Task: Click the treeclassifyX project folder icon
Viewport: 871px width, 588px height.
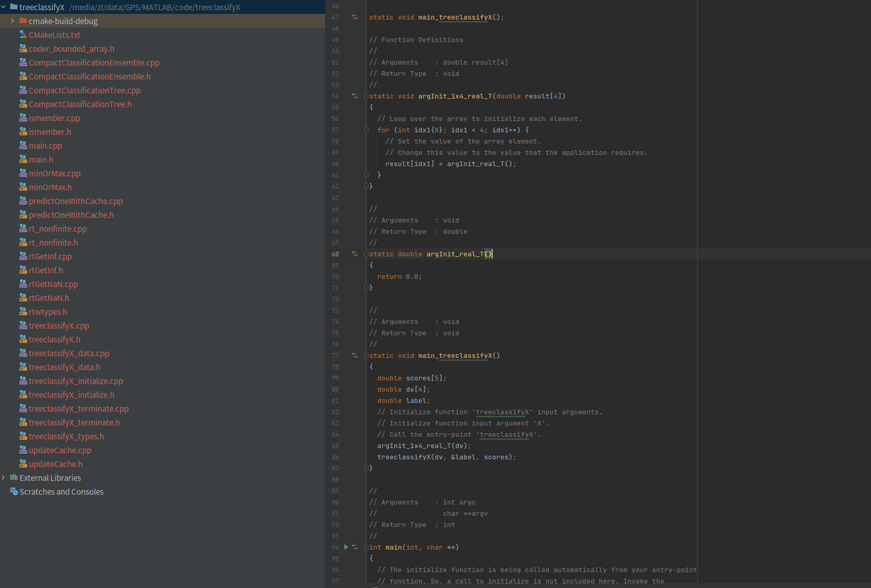Action: 14,7
